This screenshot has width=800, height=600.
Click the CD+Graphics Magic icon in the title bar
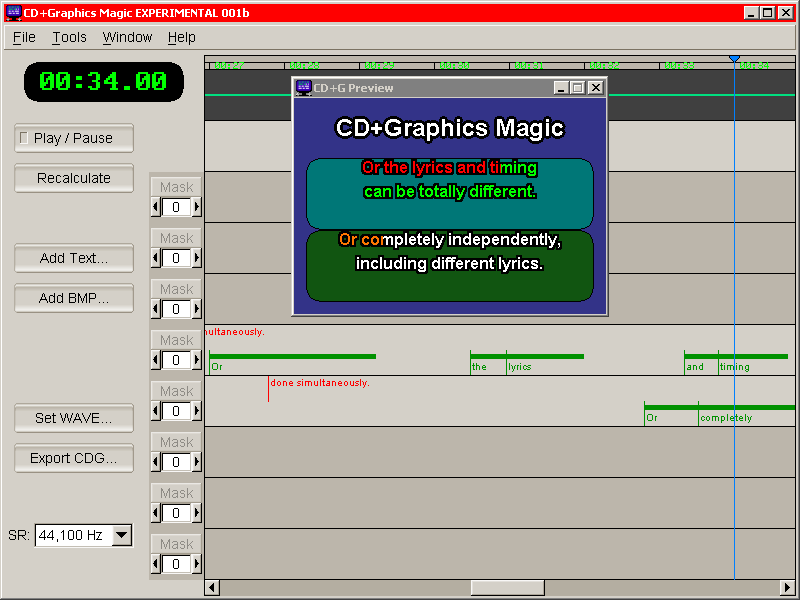click(12, 12)
